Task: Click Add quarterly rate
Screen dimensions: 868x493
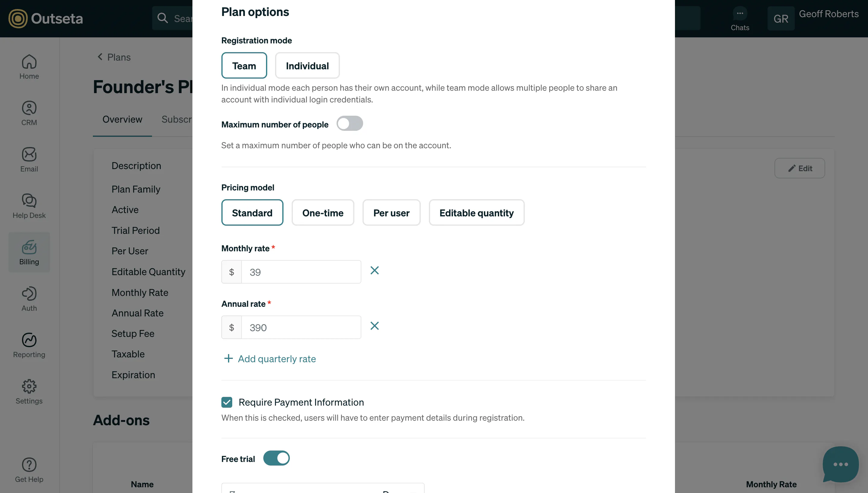Action: pyautogui.click(x=269, y=359)
